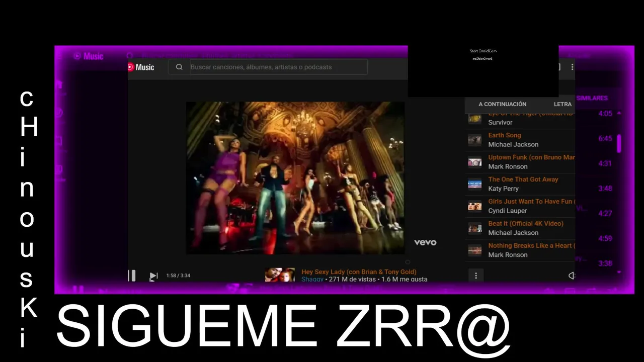Click Michael Jackson under Earth Song
The width and height of the screenshot is (644, 362).
pyautogui.click(x=513, y=144)
